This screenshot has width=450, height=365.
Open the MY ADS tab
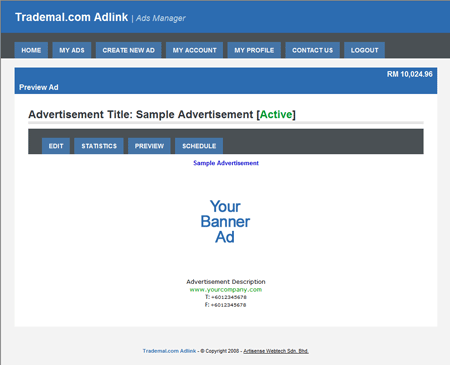[x=72, y=50]
